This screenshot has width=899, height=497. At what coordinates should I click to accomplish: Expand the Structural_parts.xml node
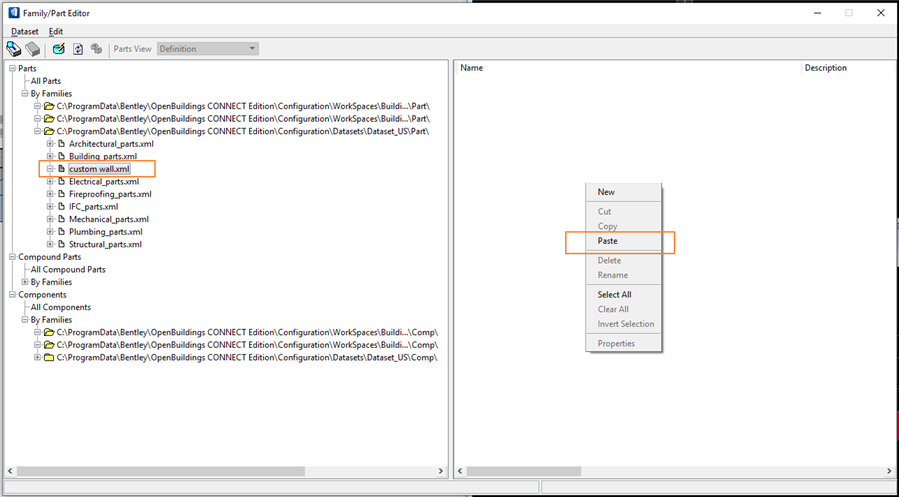pos(50,244)
